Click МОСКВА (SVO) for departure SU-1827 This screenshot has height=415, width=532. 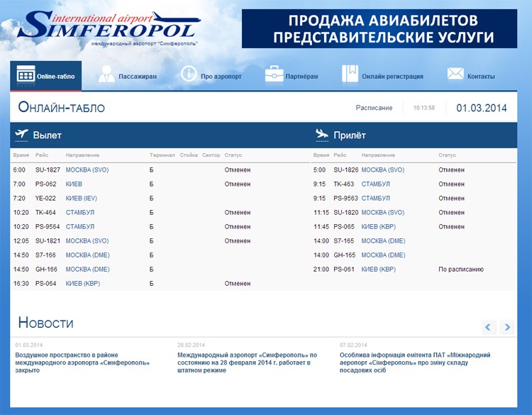87,170
